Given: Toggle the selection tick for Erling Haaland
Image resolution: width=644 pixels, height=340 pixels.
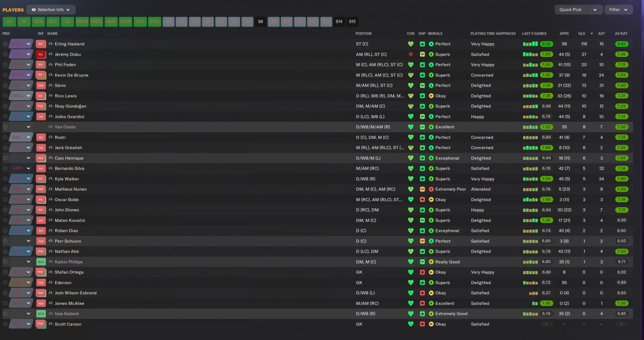Looking at the screenshot, I should click(x=5, y=44).
